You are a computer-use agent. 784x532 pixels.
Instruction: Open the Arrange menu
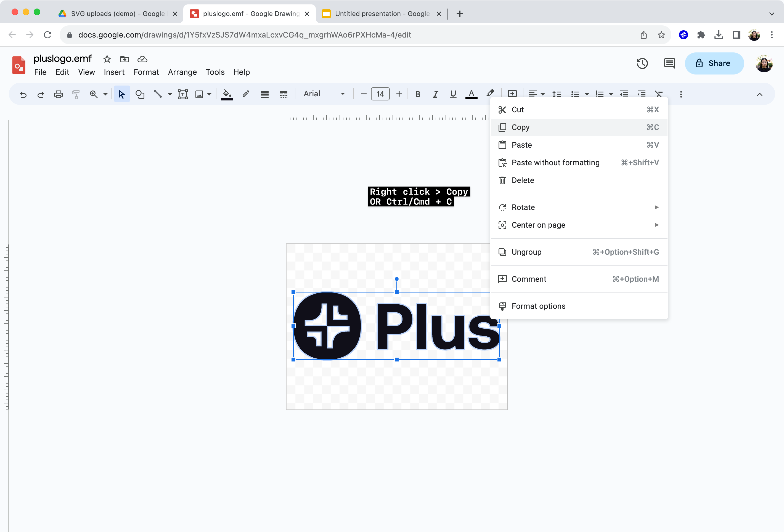(x=182, y=72)
